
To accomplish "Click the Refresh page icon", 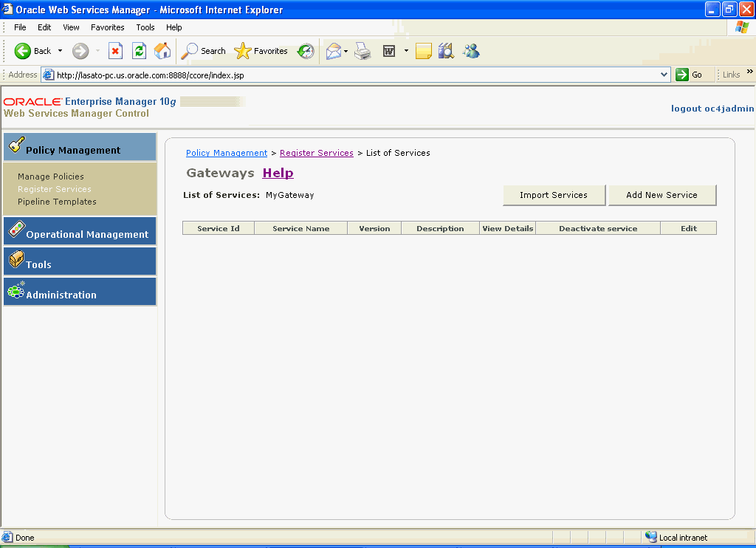I will pyautogui.click(x=139, y=51).
